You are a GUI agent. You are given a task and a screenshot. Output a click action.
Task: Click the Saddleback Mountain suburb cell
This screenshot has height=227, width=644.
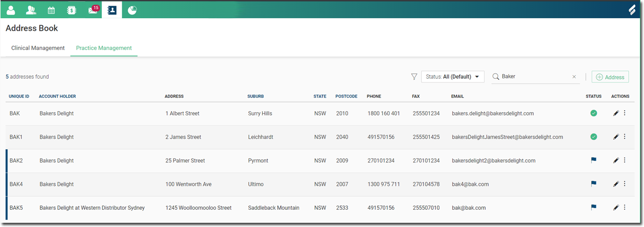274,207
